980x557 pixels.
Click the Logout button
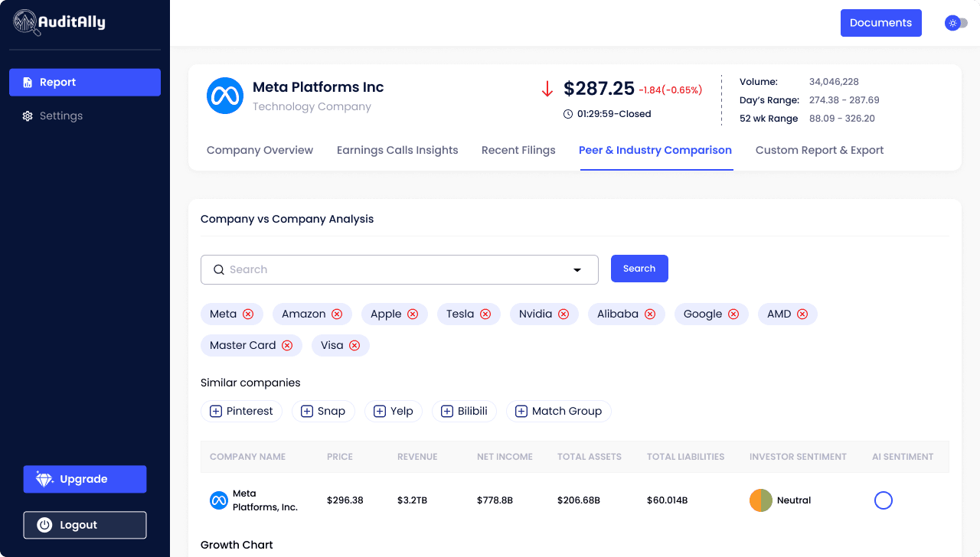[x=85, y=525]
